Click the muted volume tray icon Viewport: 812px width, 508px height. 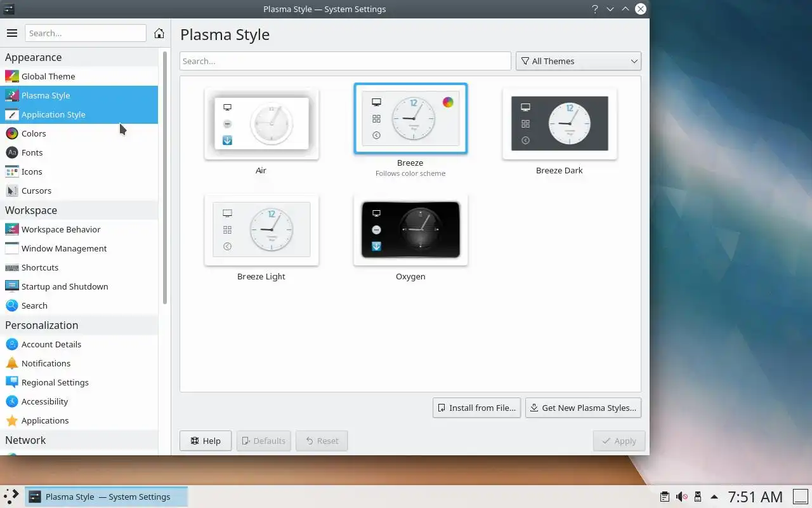(681, 497)
